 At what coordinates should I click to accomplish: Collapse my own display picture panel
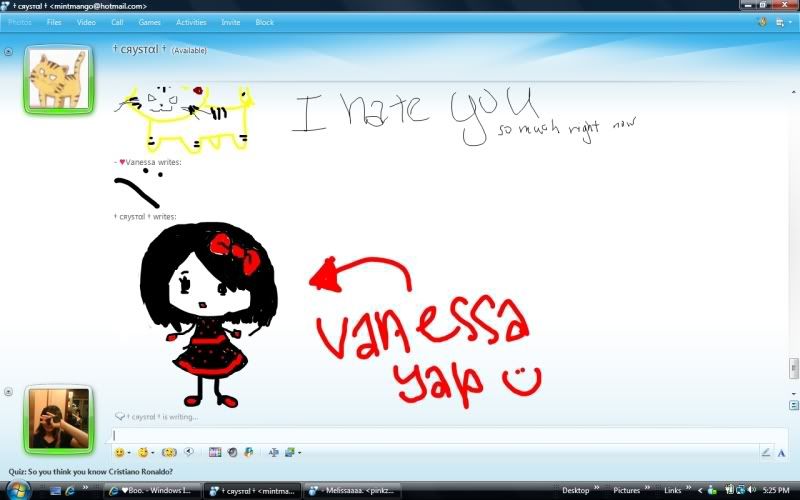point(9,391)
